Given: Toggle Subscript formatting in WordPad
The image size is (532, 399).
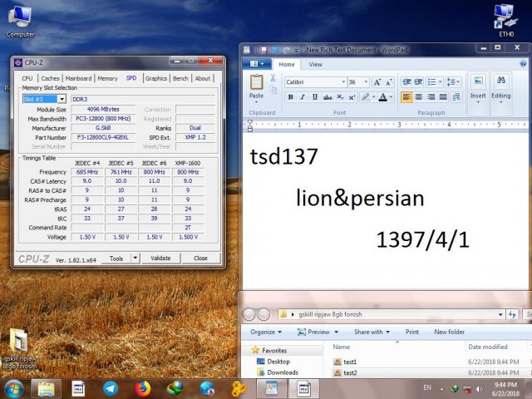Looking at the screenshot, I should pyautogui.click(x=340, y=97).
